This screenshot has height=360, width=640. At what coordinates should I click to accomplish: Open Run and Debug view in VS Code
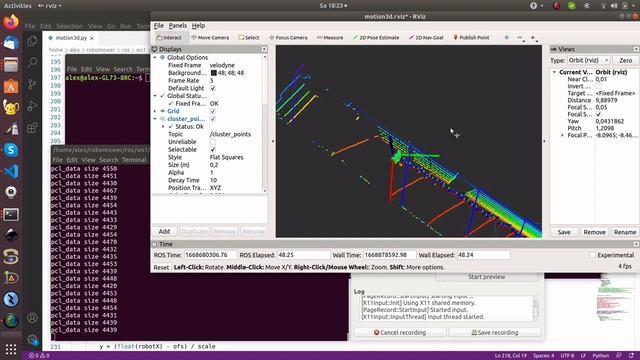pyautogui.click(x=32, y=106)
